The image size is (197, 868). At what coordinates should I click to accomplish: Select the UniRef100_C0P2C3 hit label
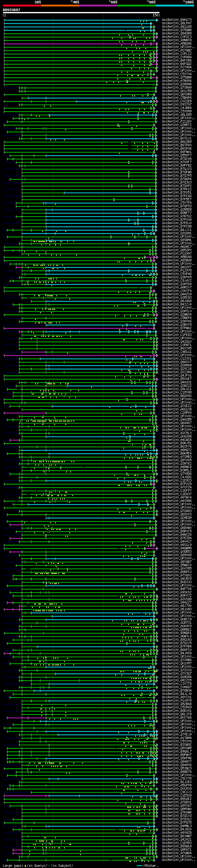(177, 37)
